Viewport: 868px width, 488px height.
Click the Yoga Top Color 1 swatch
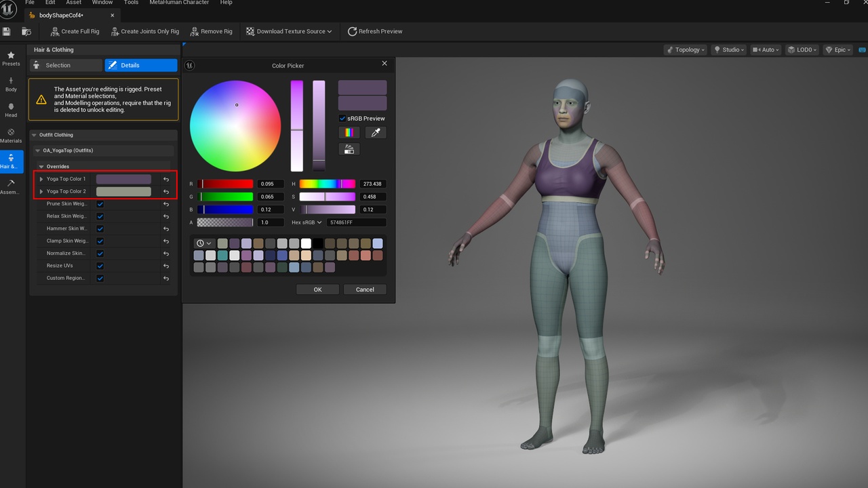[123, 180]
